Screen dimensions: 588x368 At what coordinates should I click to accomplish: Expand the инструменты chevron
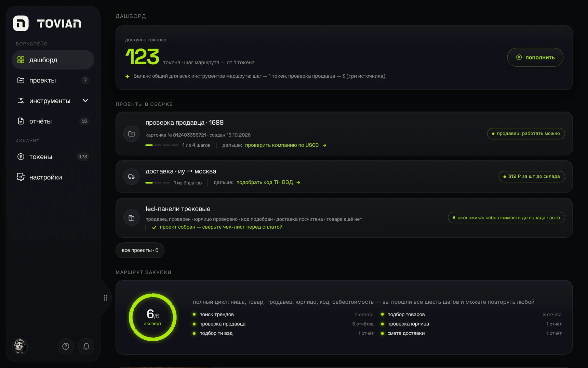(x=85, y=101)
